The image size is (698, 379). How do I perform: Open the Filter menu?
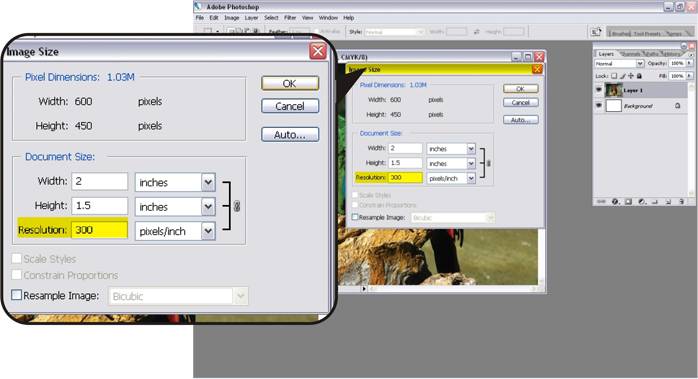pos(290,18)
